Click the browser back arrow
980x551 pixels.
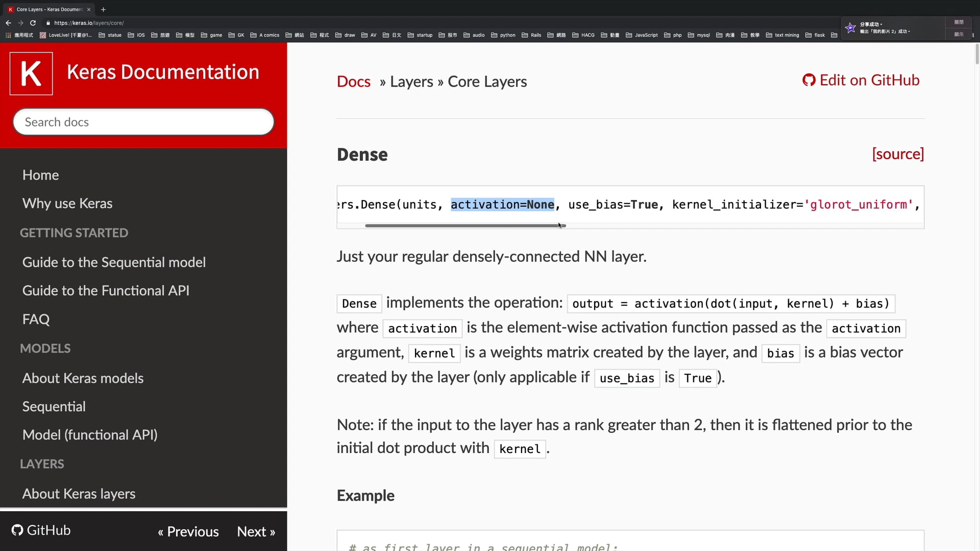(x=8, y=23)
